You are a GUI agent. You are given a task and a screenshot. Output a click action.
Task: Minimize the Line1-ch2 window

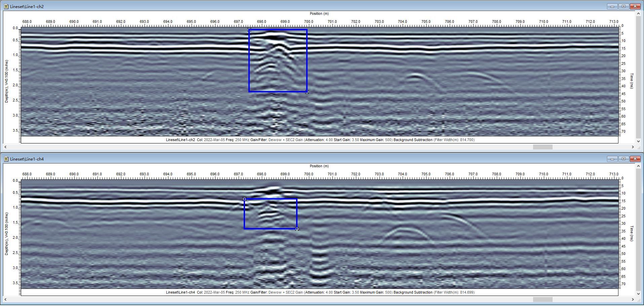point(612,6)
